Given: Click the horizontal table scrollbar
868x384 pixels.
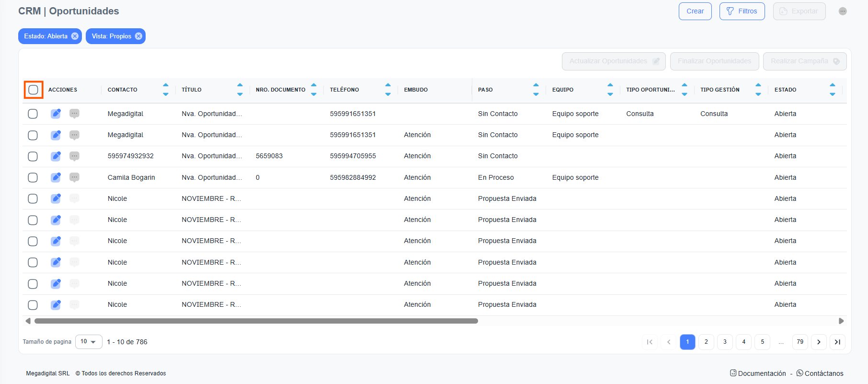Looking at the screenshot, I should 256,321.
